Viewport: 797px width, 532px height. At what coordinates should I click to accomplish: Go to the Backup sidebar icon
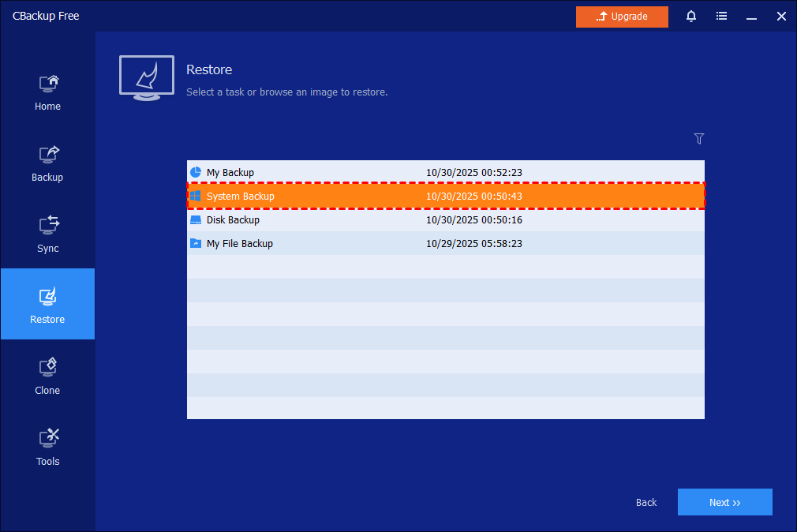(47, 163)
